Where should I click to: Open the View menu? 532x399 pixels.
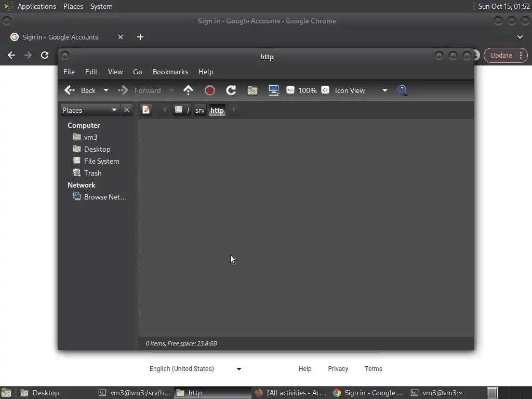click(x=115, y=72)
